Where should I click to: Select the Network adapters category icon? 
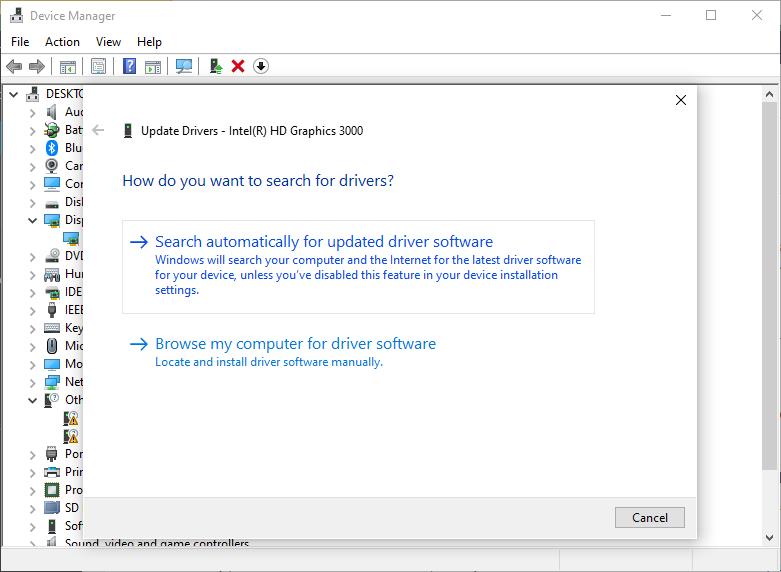coord(52,382)
